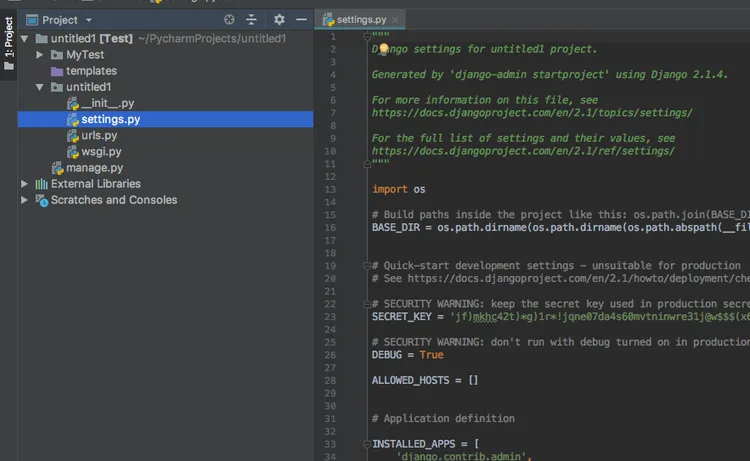
Task: Click line number 13 in gutter
Action: 330,189
